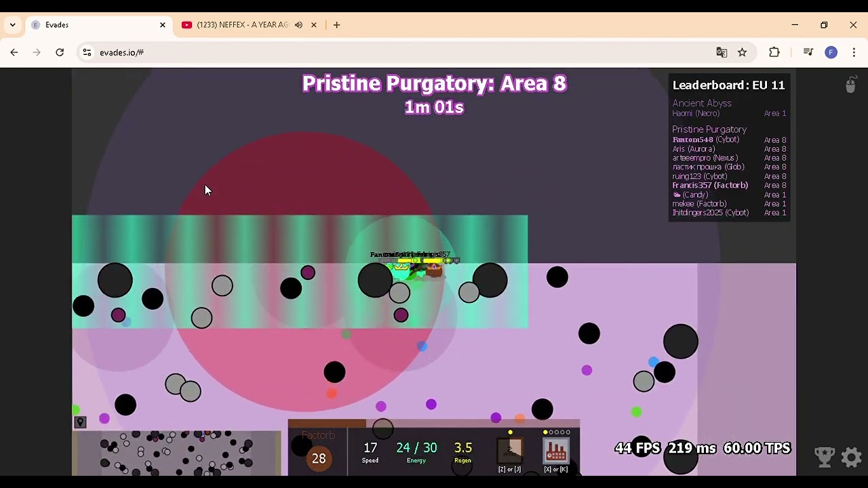
Task: Close the Evades tab
Action: click(163, 25)
